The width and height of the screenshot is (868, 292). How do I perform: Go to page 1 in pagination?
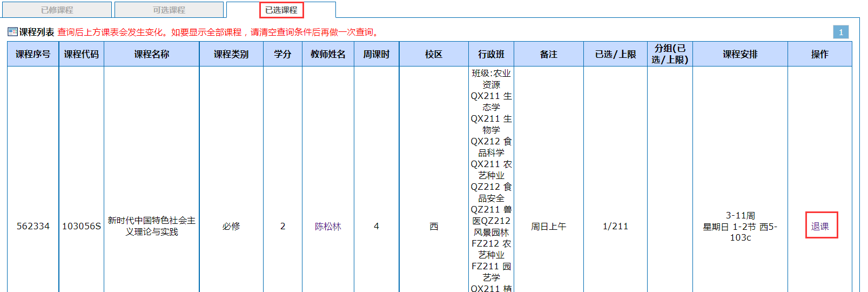(840, 32)
